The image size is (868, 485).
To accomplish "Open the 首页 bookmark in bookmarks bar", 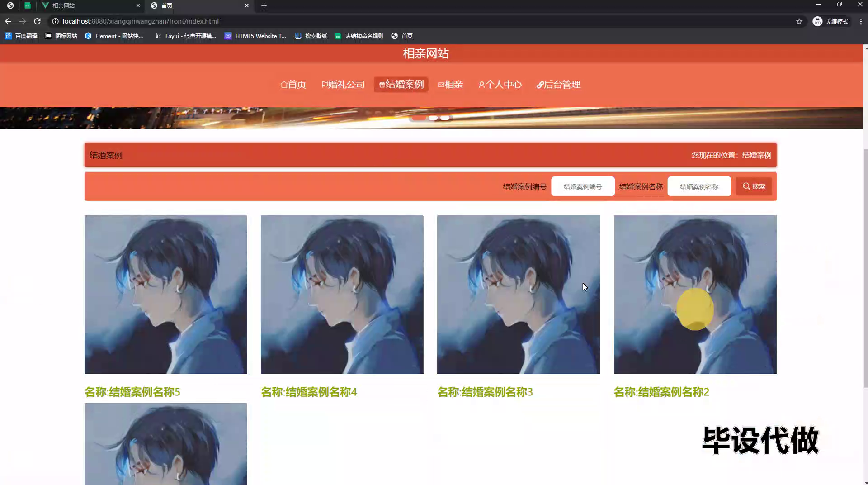I will pos(402,36).
